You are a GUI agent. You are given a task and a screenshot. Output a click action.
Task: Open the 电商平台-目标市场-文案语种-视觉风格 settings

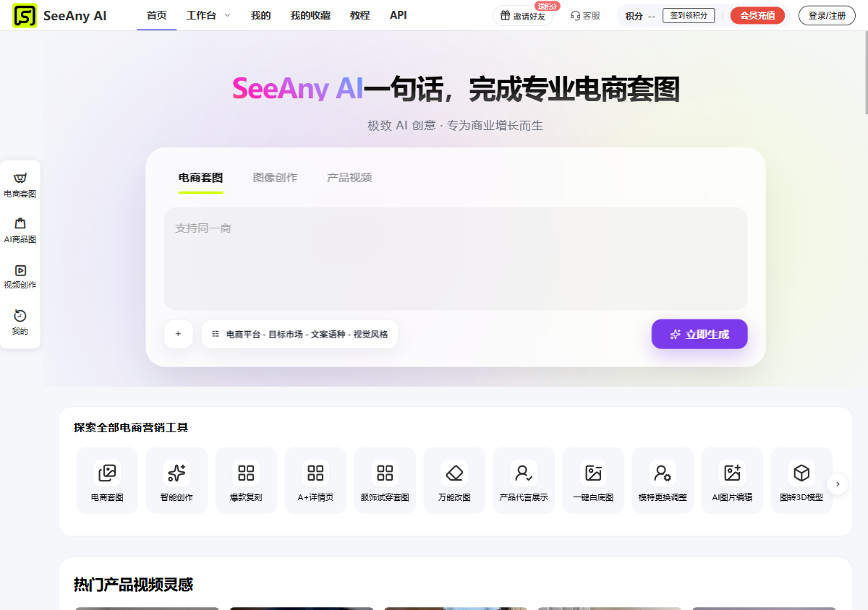(x=299, y=334)
